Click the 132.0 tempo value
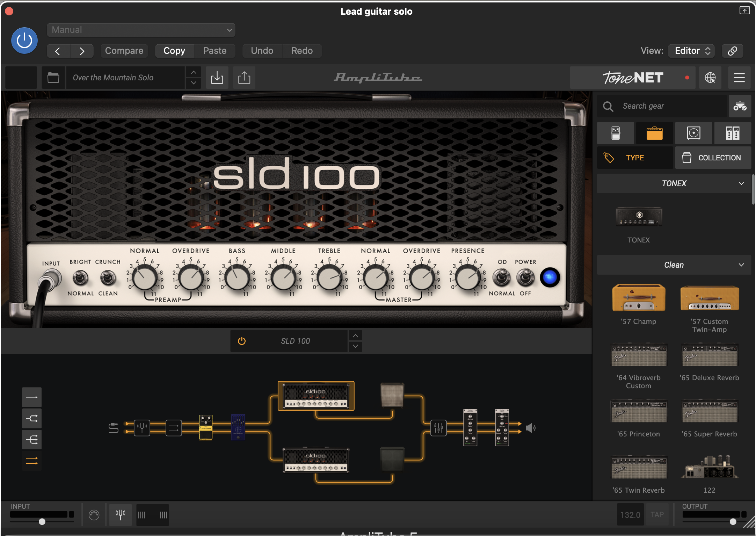 (630, 515)
